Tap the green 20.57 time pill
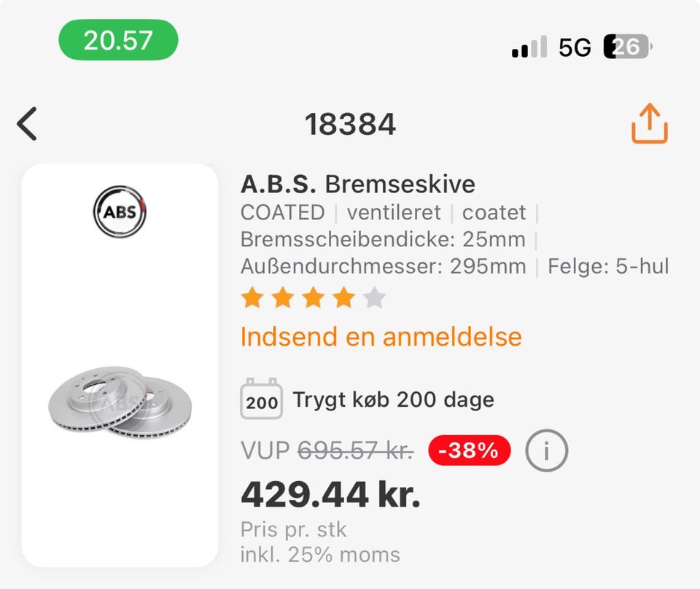700x589 pixels. click(118, 39)
